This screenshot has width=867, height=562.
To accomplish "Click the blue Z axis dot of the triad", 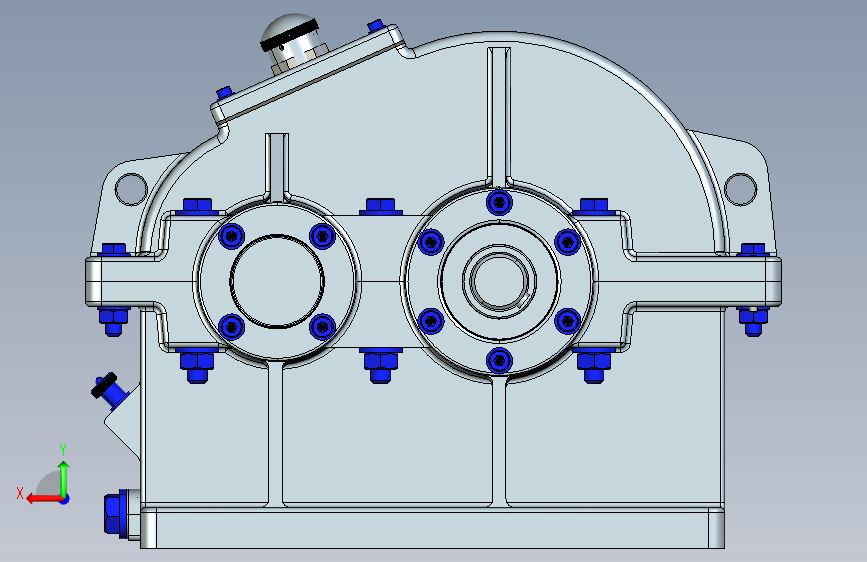I will (65, 499).
